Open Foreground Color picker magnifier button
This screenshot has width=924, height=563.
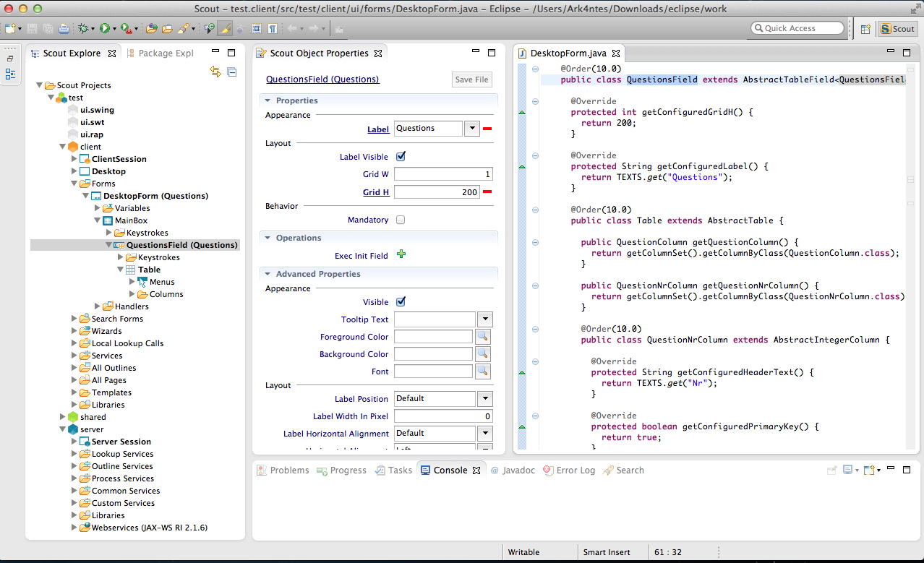(x=482, y=337)
